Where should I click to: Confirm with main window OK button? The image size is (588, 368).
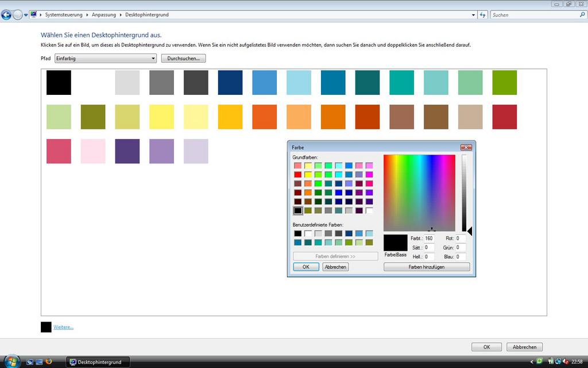coord(486,347)
